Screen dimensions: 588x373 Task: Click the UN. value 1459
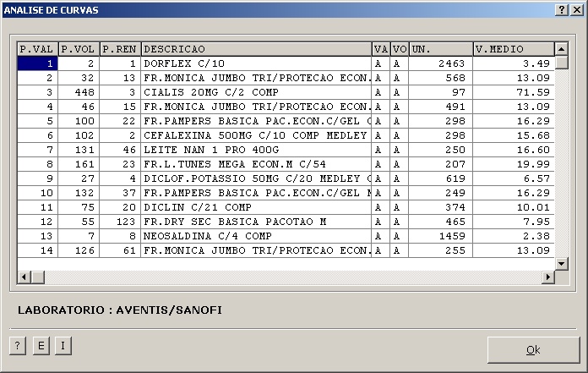(x=451, y=236)
